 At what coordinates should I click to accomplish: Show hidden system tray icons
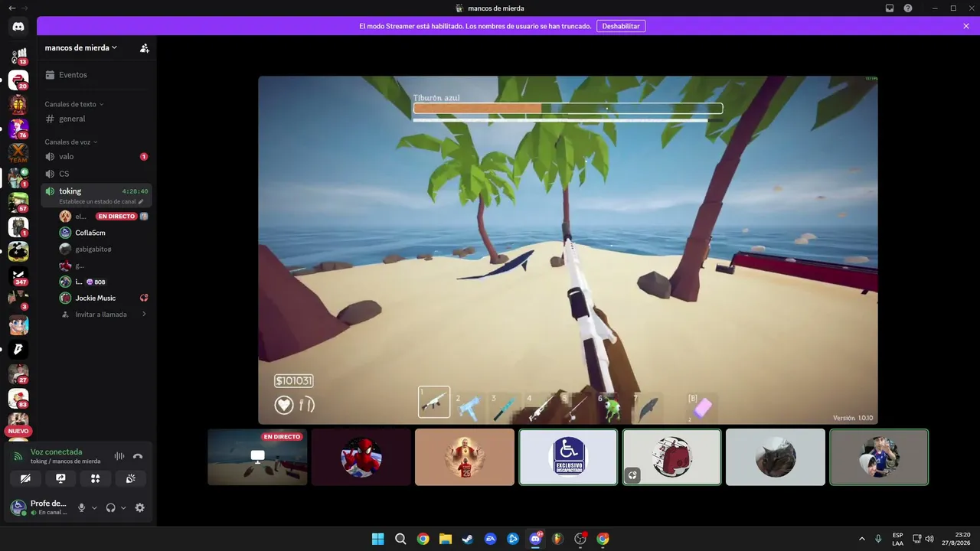862,539
